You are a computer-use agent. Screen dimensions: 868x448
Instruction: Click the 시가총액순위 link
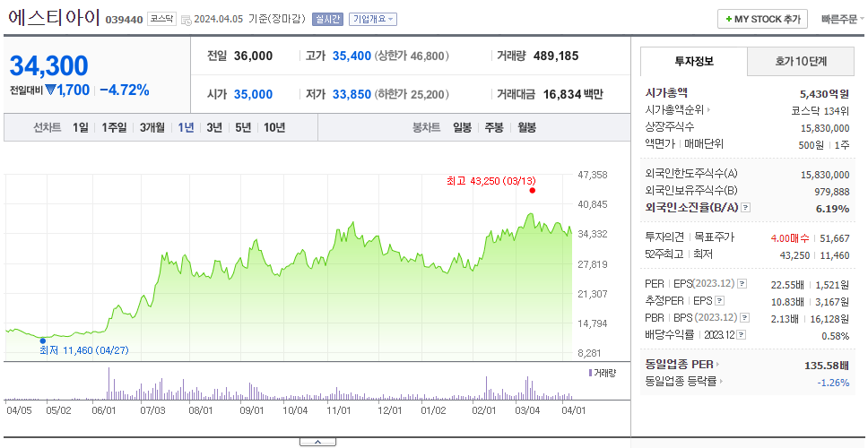click(674, 110)
